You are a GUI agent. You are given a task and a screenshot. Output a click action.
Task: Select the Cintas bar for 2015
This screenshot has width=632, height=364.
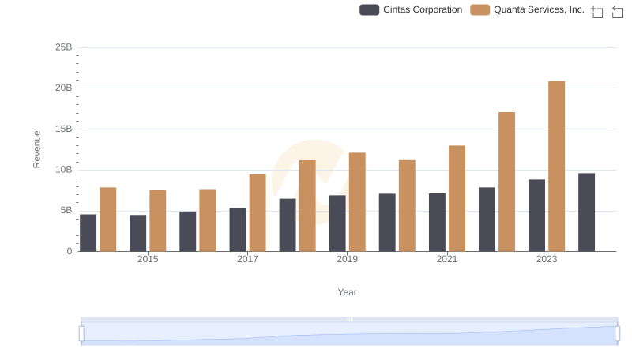137,233
